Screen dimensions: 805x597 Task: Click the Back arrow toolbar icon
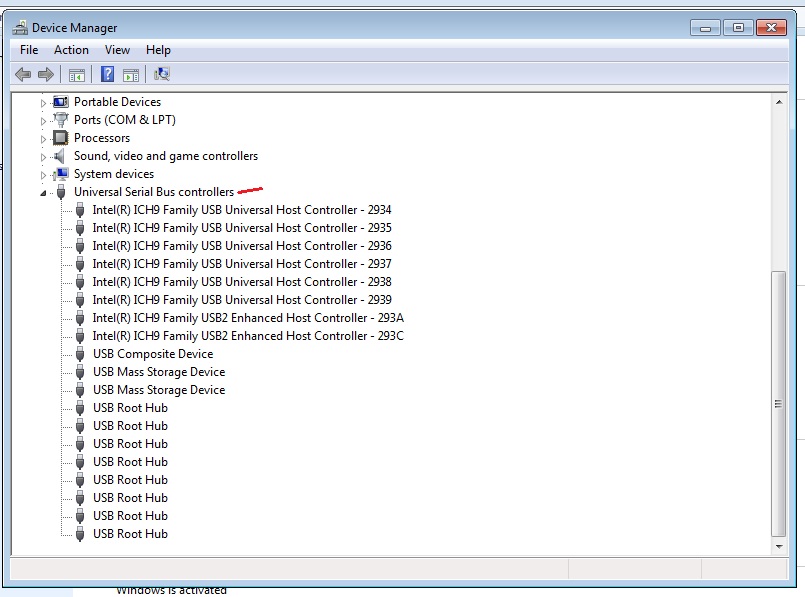(x=23, y=74)
